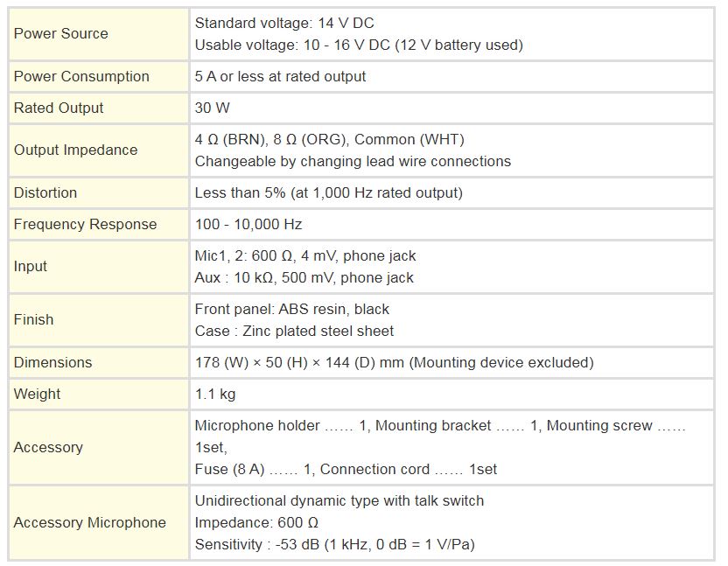
Task: Click the Frequency Response label
Action: pos(85,224)
